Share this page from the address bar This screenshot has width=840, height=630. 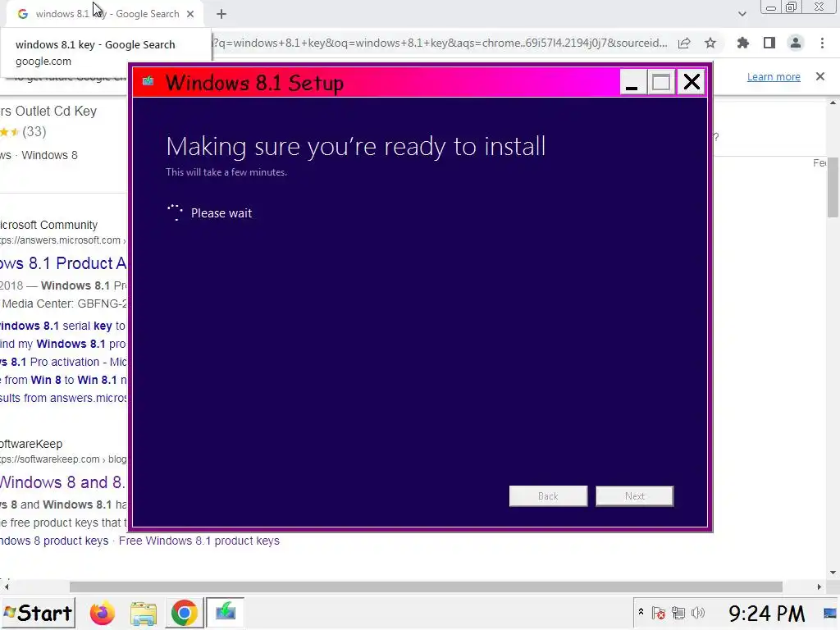[684, 43]
